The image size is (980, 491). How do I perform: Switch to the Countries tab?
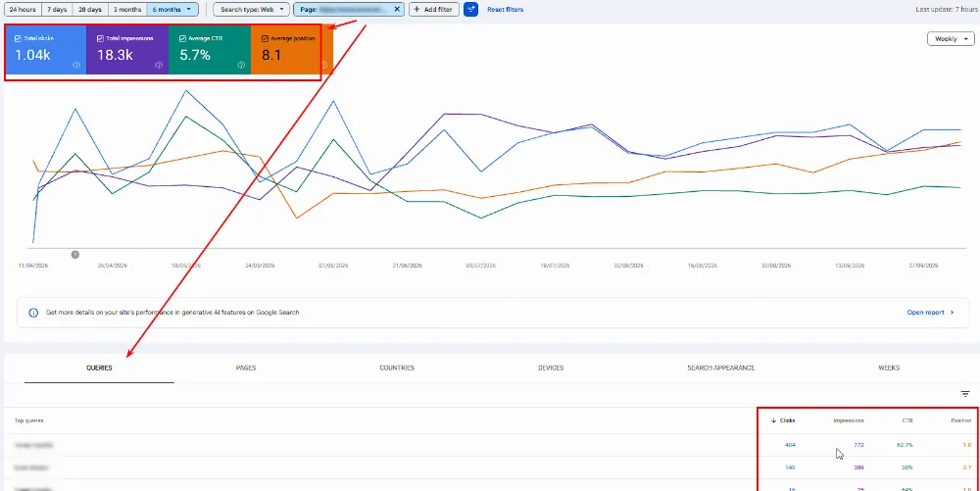397,368
